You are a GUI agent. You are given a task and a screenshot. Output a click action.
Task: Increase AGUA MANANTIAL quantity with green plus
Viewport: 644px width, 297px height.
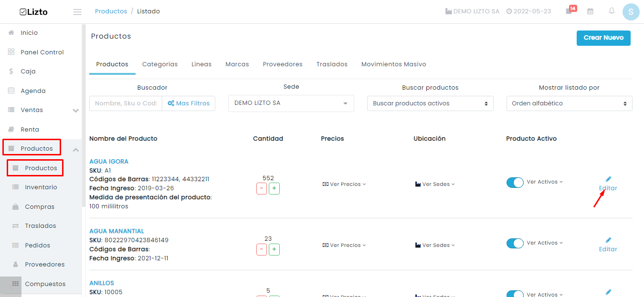[274, 249]
